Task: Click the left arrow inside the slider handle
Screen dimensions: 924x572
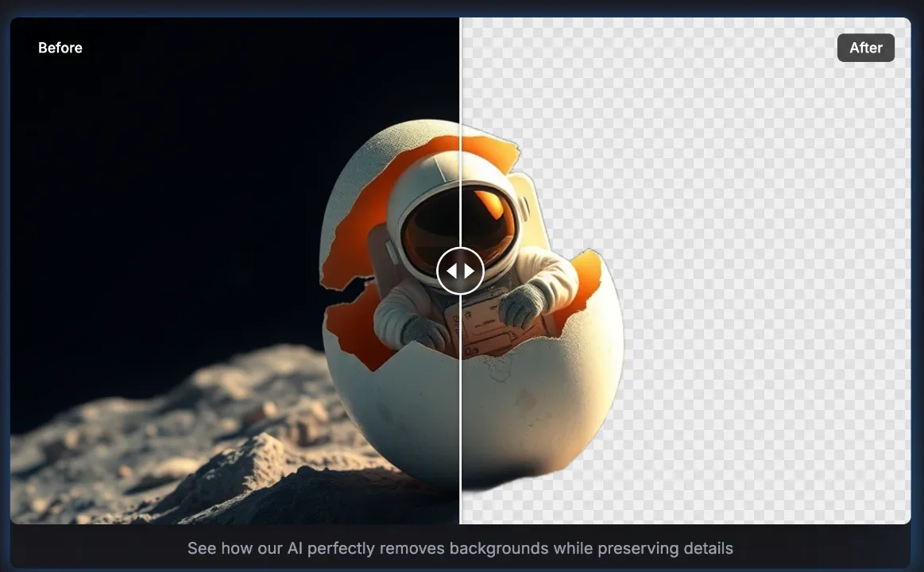Action: tap(450, 271)
